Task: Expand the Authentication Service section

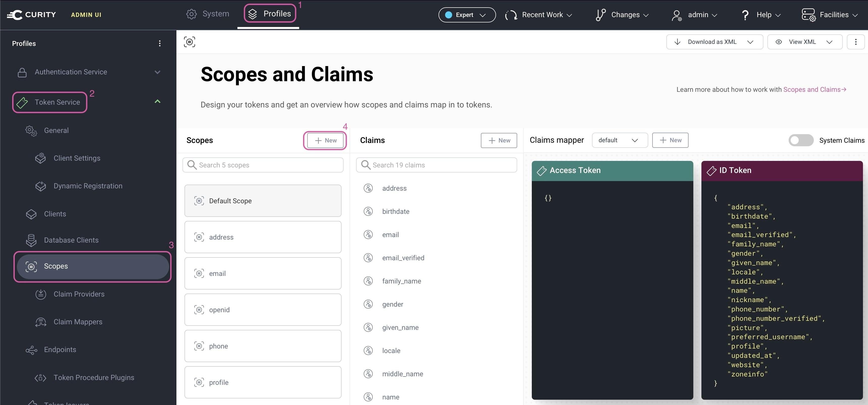Action: [x=157, y=72]
